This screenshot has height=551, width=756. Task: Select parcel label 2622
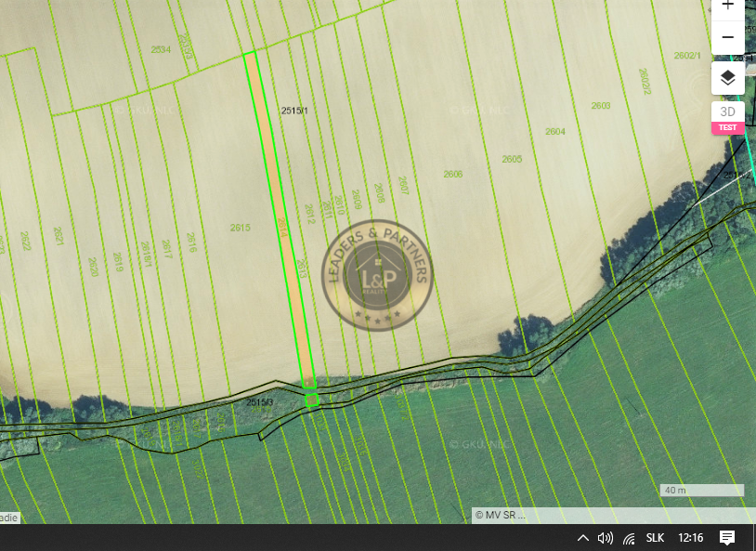click(26, 241)
